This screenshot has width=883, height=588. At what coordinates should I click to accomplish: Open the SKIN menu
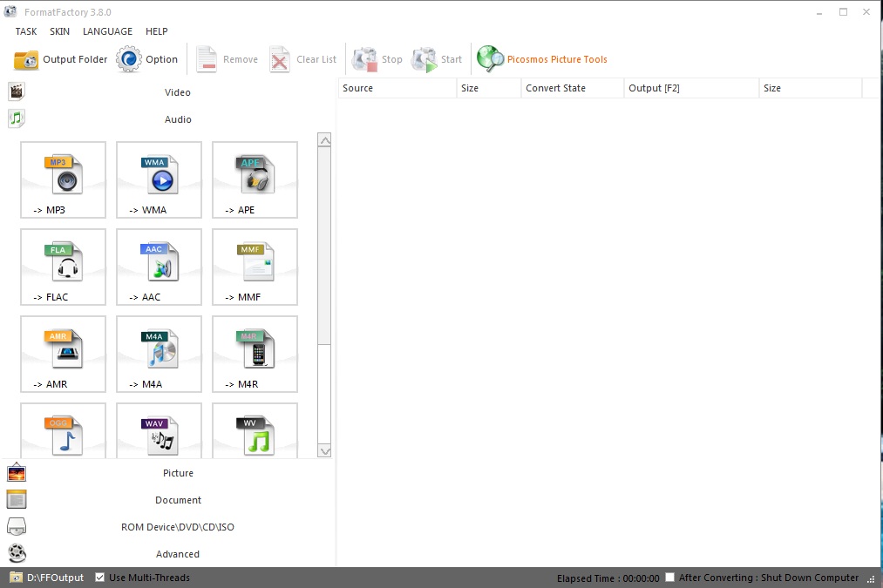(x=59, y=31)
